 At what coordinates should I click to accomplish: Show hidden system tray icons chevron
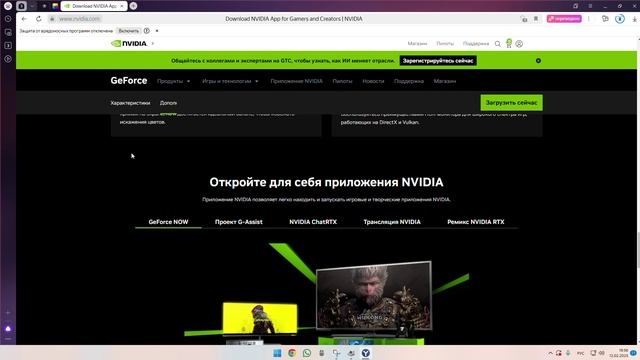(550, 353)
